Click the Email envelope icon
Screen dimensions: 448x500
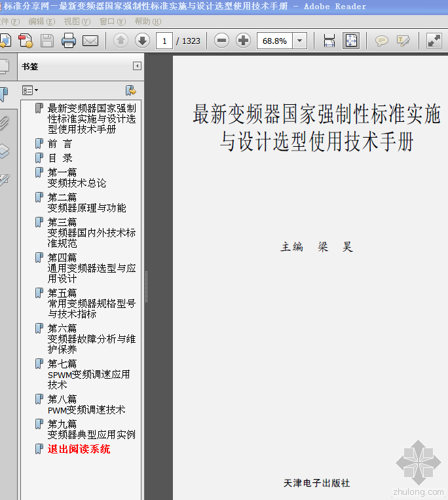click(90, 41)
